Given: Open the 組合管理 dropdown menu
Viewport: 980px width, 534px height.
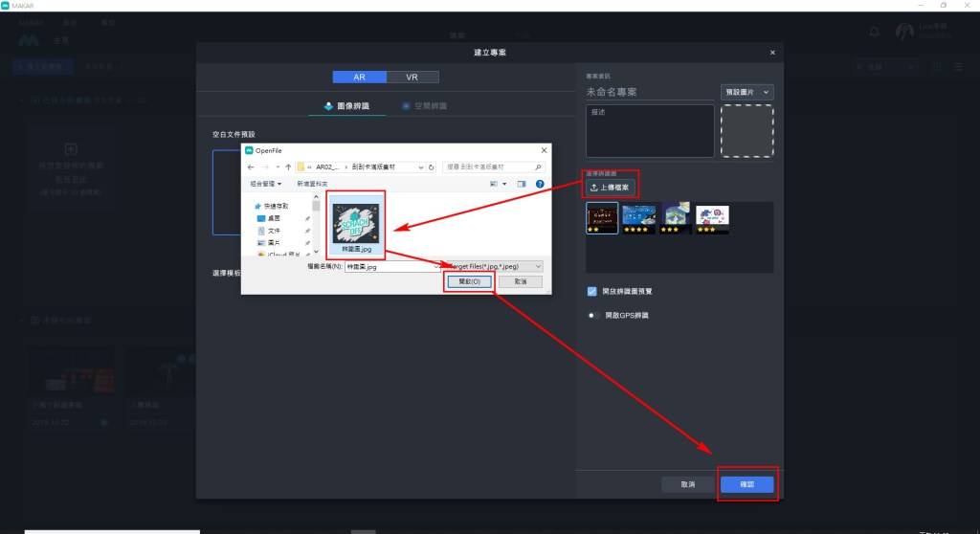Looking at the screenshot, I should tap(266, 183).
